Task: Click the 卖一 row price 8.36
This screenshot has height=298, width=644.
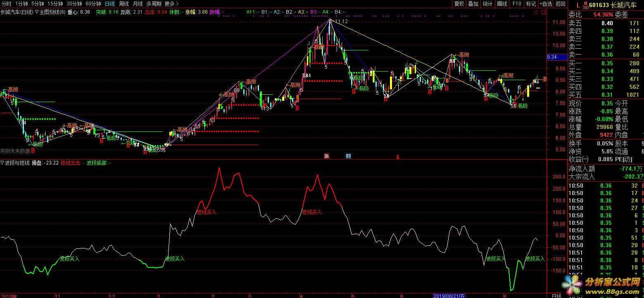Action: [x=607, y=55]
